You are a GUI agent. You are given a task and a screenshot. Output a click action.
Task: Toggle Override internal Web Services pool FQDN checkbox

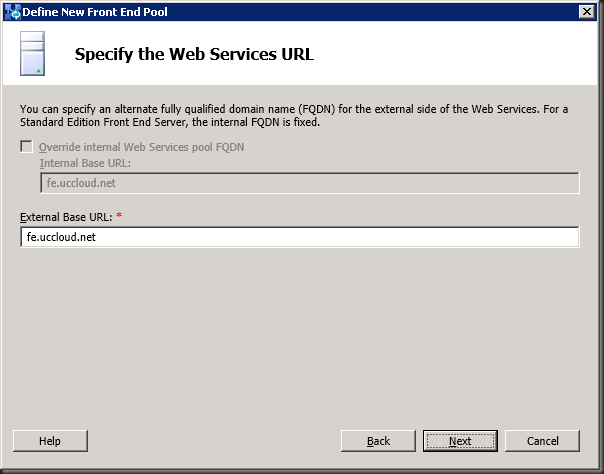(x=26, y=147)
